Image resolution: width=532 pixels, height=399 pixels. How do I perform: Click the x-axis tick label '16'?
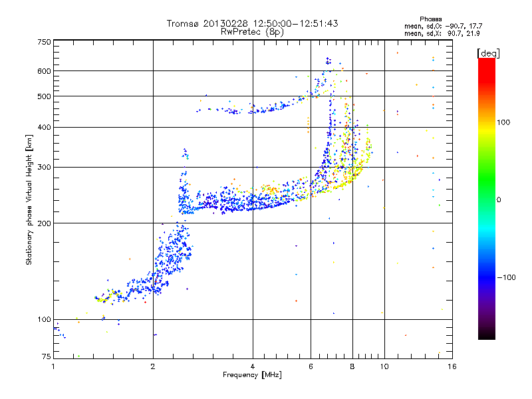(452, 366)
